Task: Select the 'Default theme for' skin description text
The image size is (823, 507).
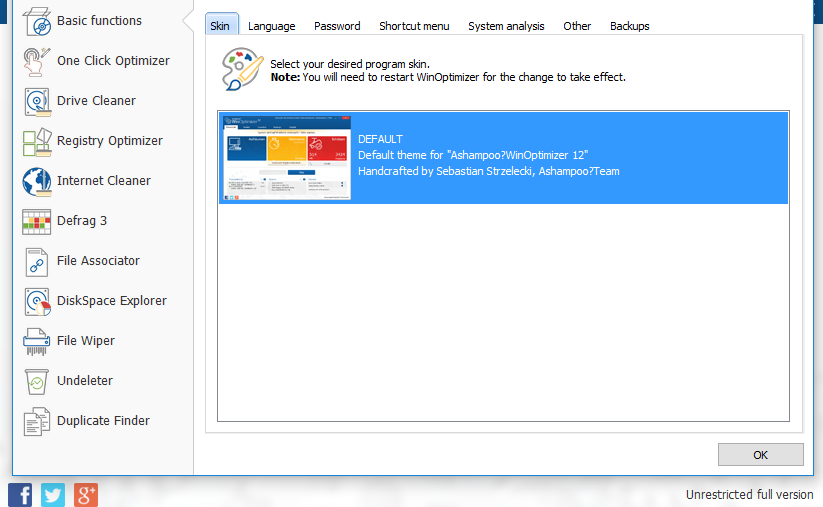Action: 473,155
